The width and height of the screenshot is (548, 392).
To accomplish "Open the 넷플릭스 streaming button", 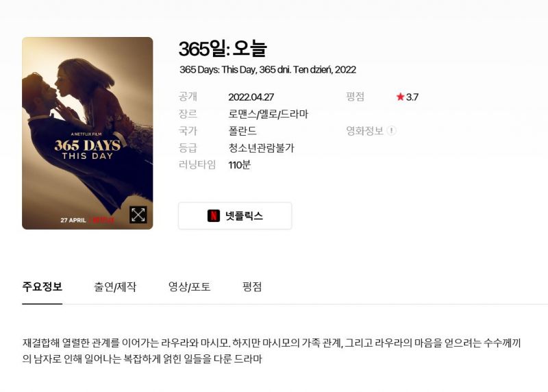I will [x=235, y=216].
